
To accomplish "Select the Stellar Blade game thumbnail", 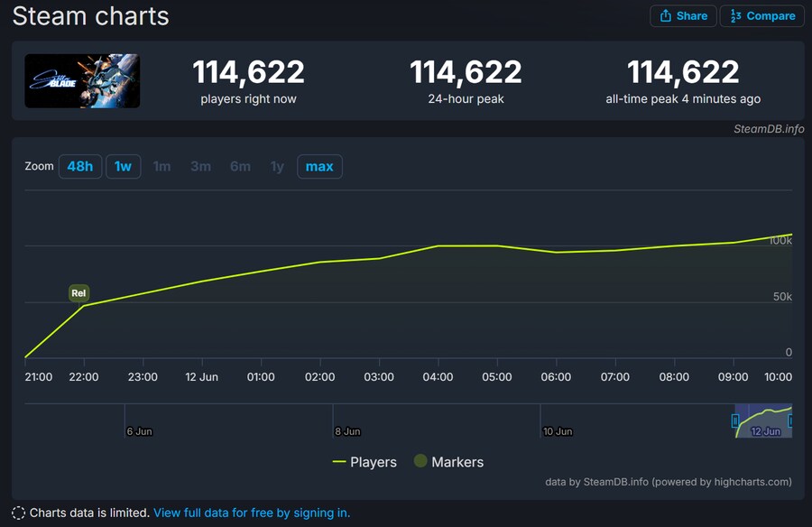I will 82,81.
